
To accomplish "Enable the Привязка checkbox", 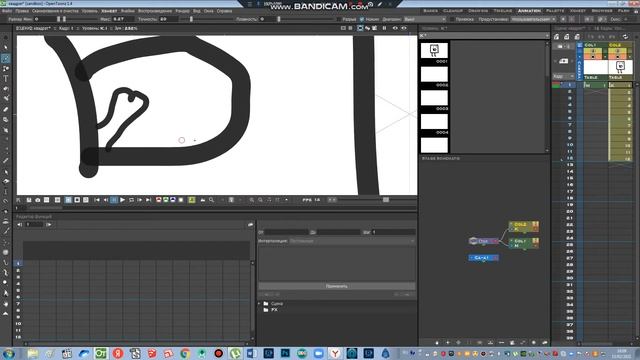I will point(452,19).
